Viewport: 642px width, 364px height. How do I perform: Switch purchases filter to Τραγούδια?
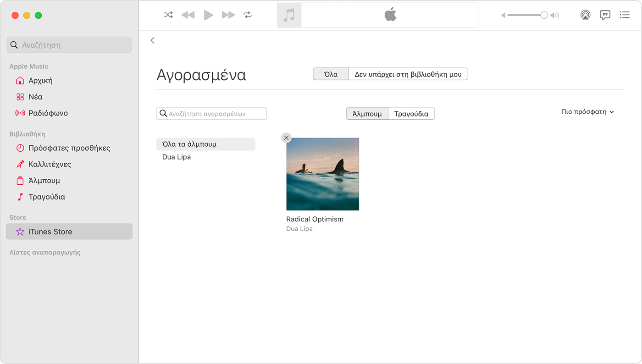[411, 113]
